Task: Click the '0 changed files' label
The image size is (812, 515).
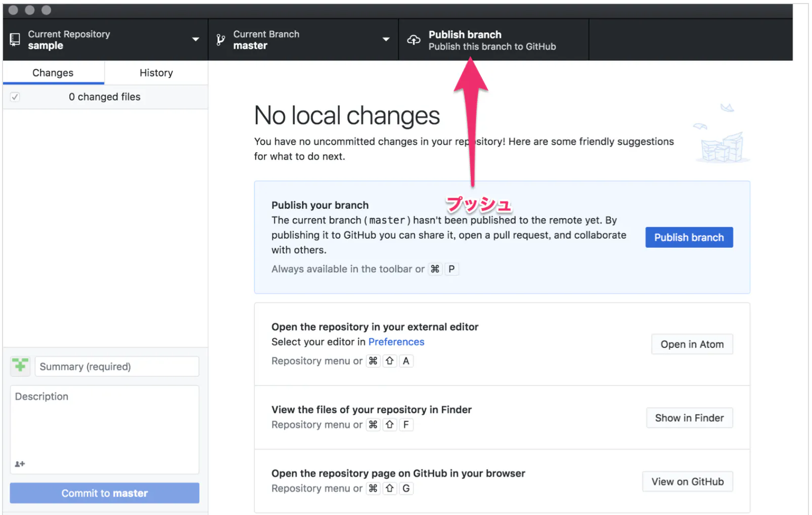Action: click(105, 97)
